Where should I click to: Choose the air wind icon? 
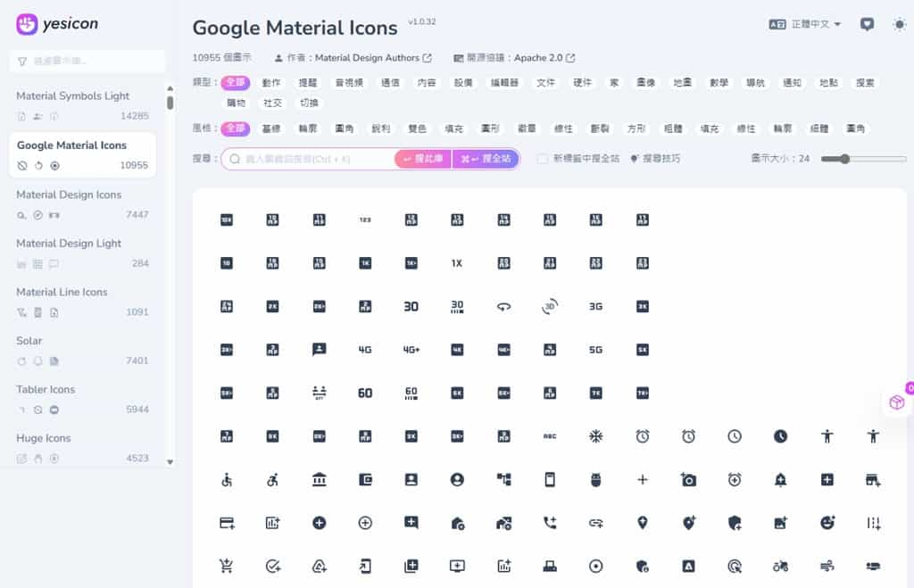click(827, 566)
